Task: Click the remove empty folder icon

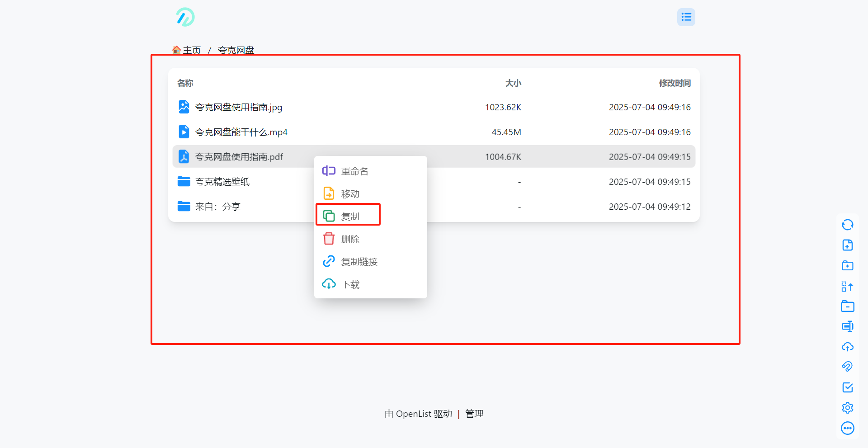Action: [848, 307]
